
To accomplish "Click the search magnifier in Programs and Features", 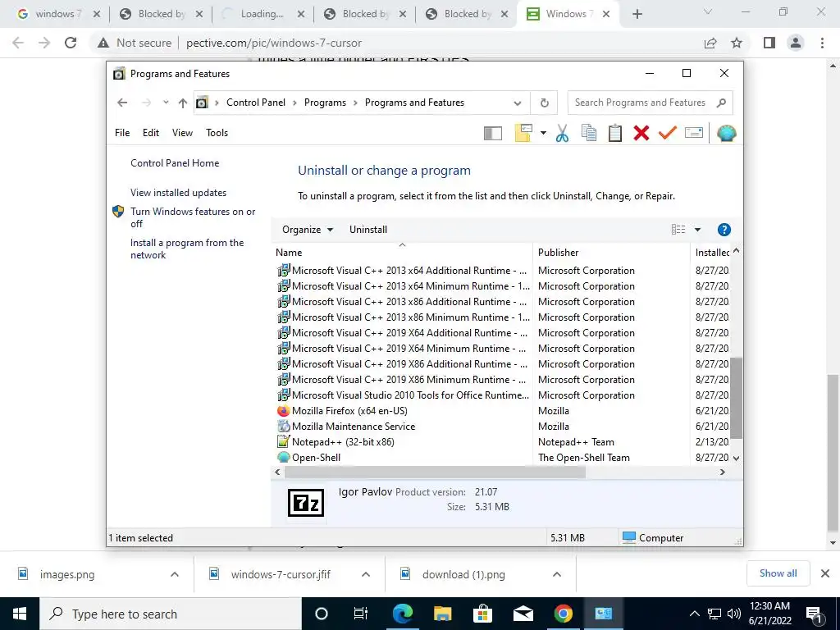I will 721,103.
